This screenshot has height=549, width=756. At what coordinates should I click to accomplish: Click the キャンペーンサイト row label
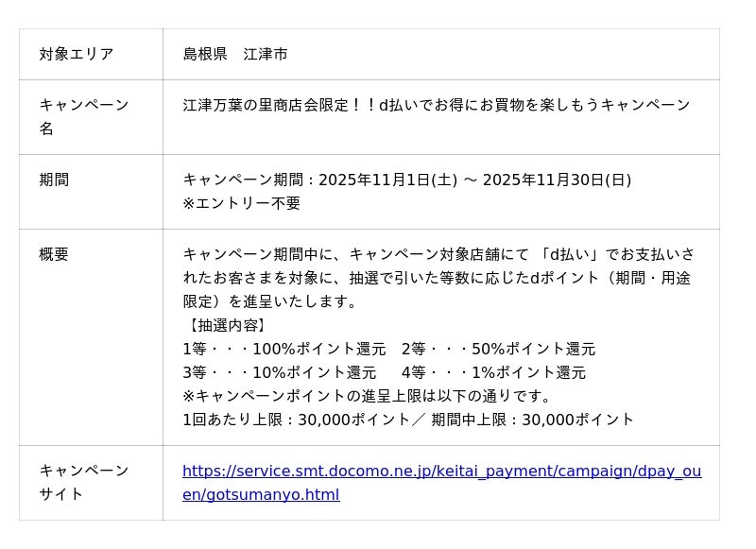tap(84, 482)
